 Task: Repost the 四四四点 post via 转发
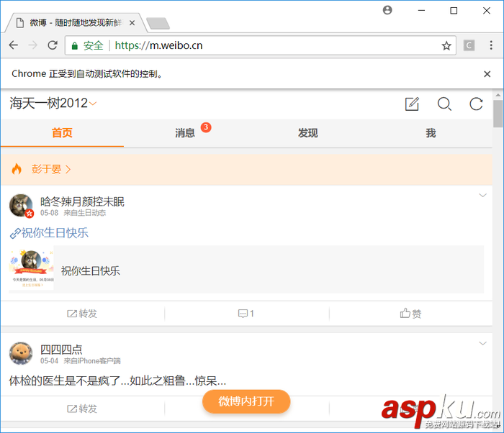(82, 409)
